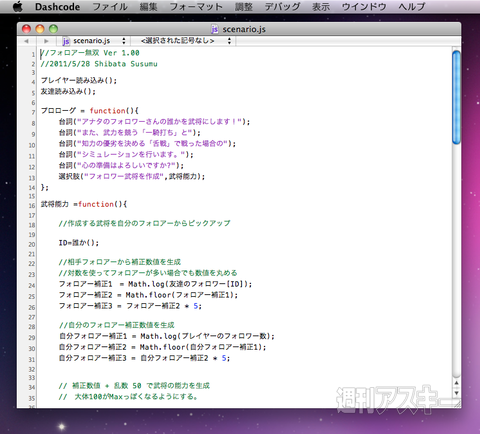Click the string "シミュレーションを行います。"
Viewport: 480px width, 434px height.
point(131,154)
